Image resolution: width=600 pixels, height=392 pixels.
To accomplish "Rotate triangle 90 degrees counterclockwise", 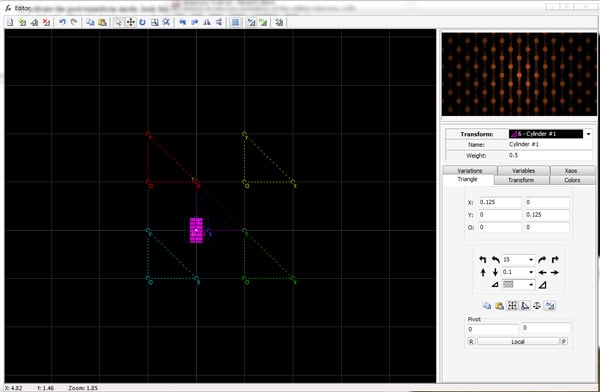I will (x=483, y=260).
